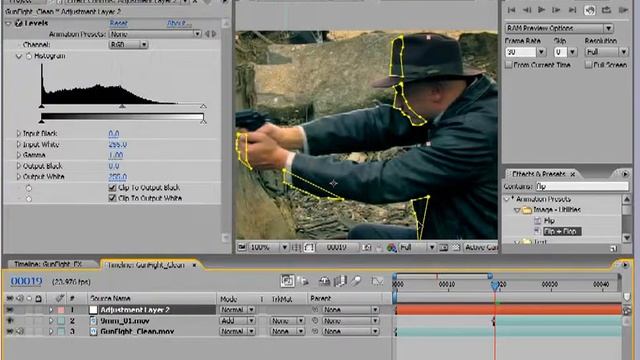Screen dimensions: 640x360
Task: Collapse the Image - Utilities folder
Action: point(517,210)
